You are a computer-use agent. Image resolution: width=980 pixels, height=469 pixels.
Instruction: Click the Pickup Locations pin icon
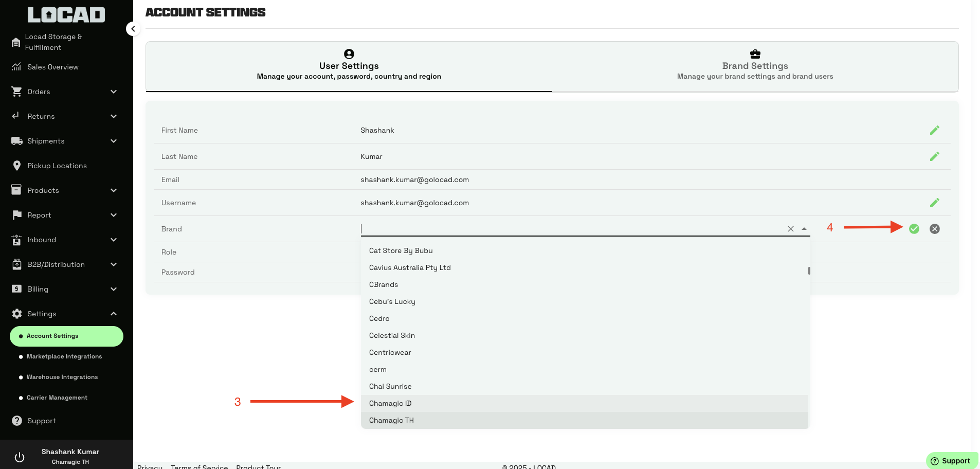point(16,166)
